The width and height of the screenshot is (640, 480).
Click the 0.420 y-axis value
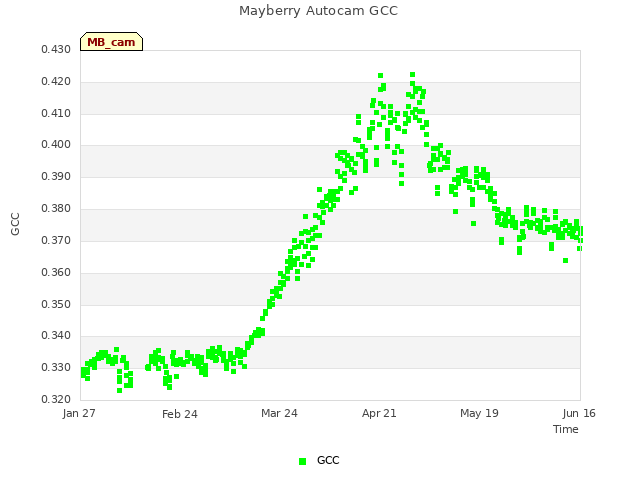coord(56,81)
